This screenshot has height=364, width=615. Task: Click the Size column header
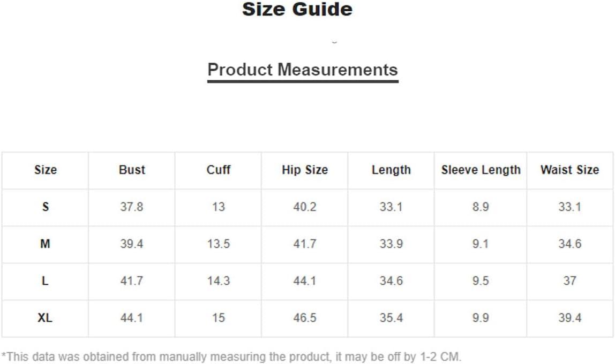(46, 170)
